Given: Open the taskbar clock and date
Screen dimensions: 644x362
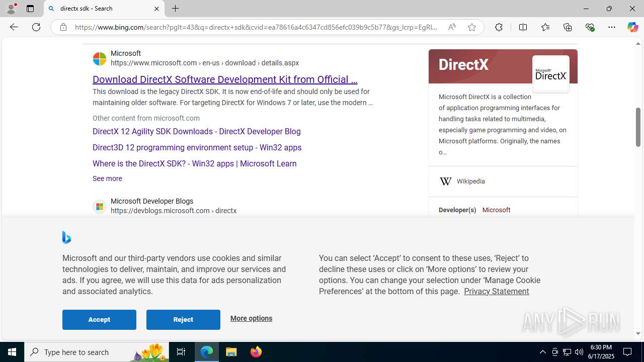Looking at the screenshot, I should tap(601, 352).
